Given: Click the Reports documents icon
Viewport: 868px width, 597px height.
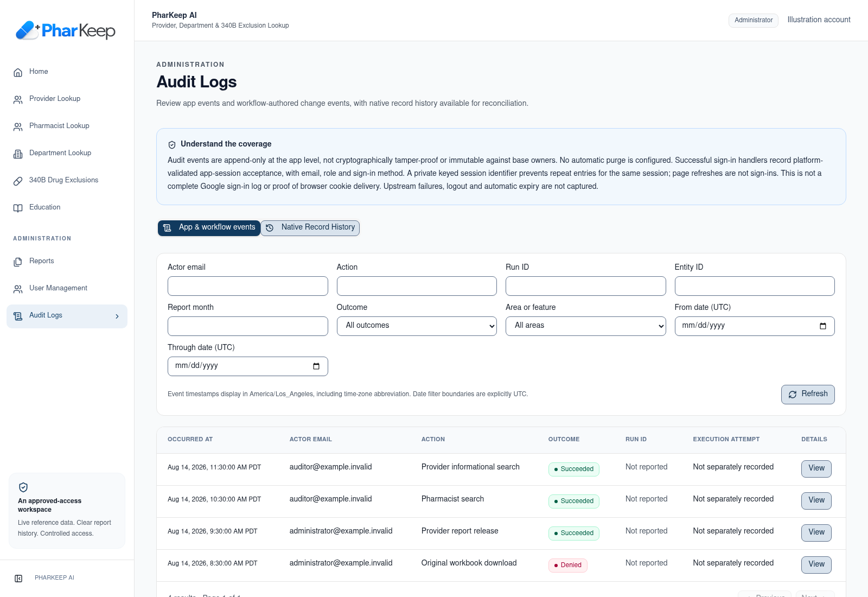Looking at the screenshot, I should pyautogui.click(x=18, y=262).
